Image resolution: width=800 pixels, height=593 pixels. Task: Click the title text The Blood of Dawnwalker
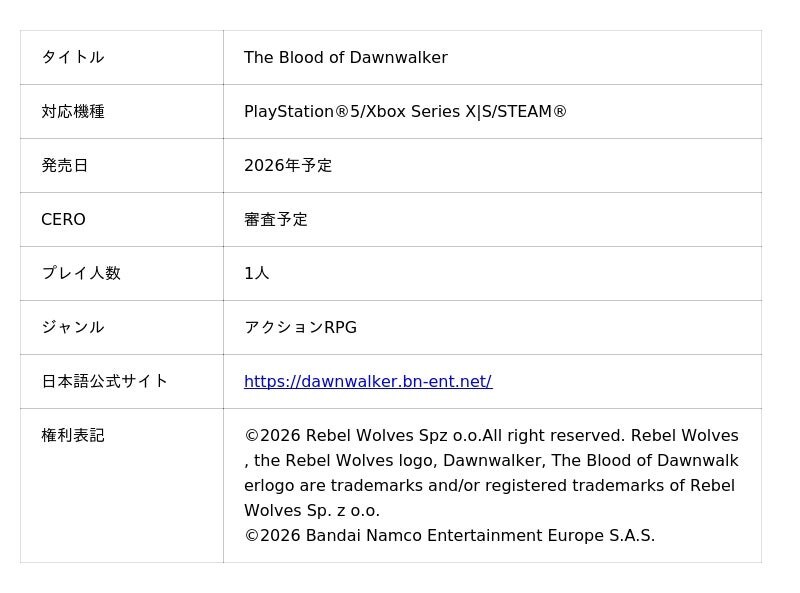pyautogui.click(x=345, y=57)
